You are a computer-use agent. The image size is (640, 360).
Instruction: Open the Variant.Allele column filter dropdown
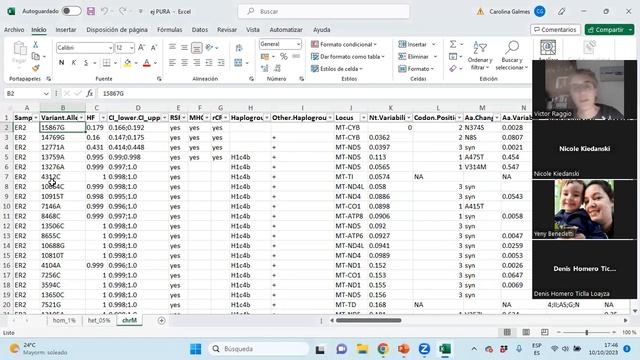[x=81, y=118]
